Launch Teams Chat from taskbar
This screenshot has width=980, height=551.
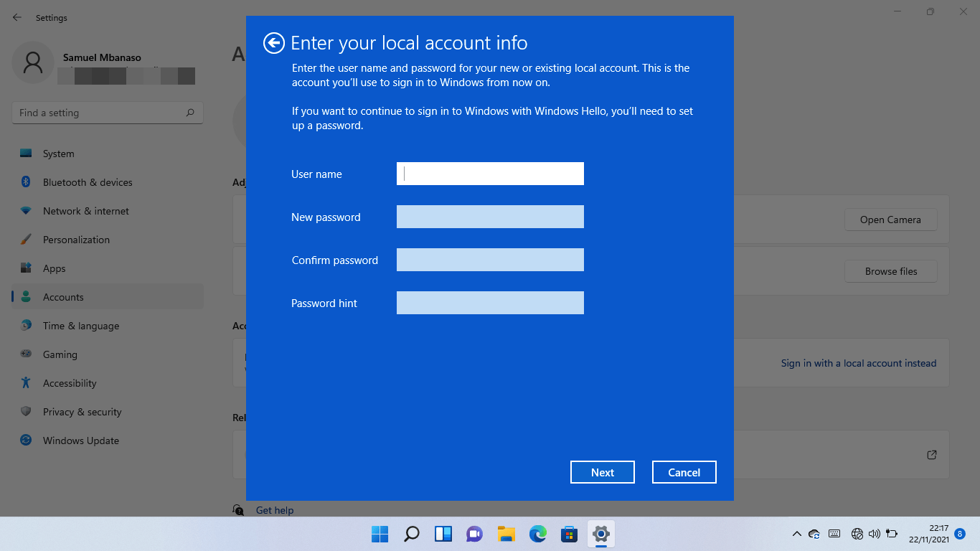click(x=474, y=534)
